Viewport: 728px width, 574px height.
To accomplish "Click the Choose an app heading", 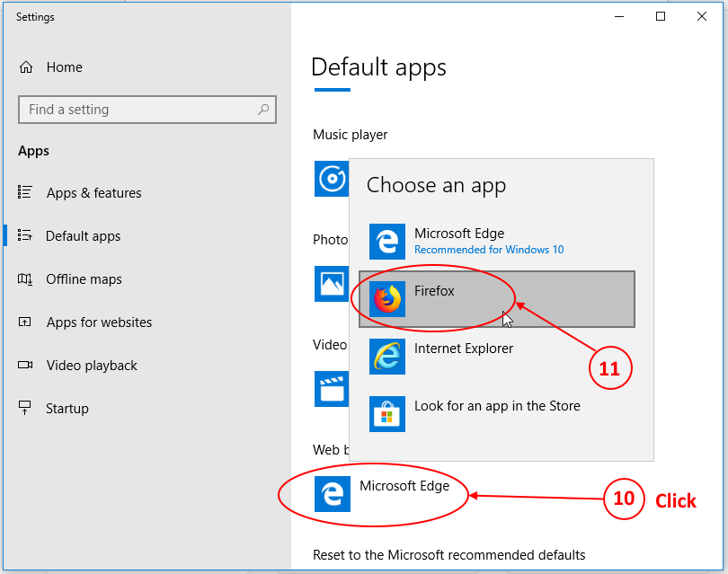I will pyautogui.click(x=436, y=186).
